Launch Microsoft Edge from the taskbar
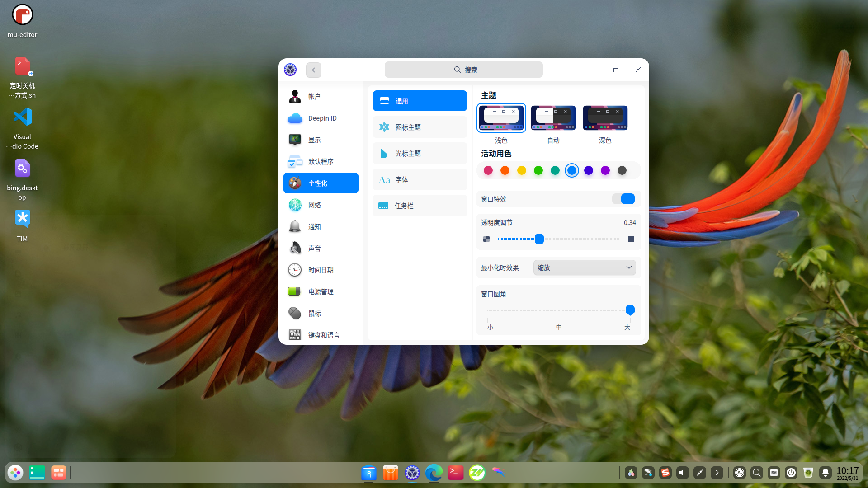The height and width of the screenshot is (488, 868). point(434,473)
